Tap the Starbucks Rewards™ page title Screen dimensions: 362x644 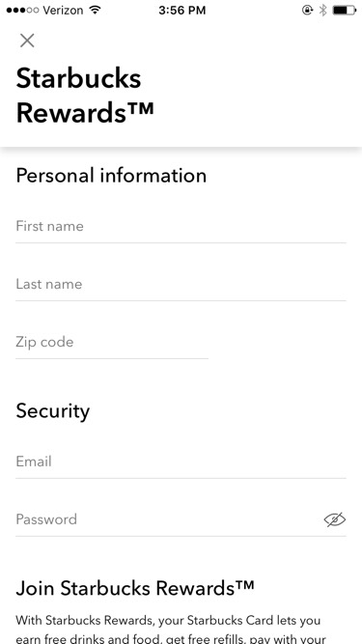(x=85, y=96)
